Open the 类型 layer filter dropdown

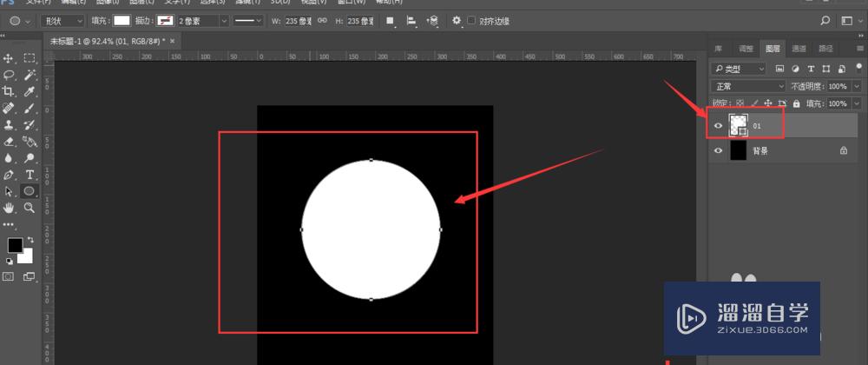pos(739,68)
